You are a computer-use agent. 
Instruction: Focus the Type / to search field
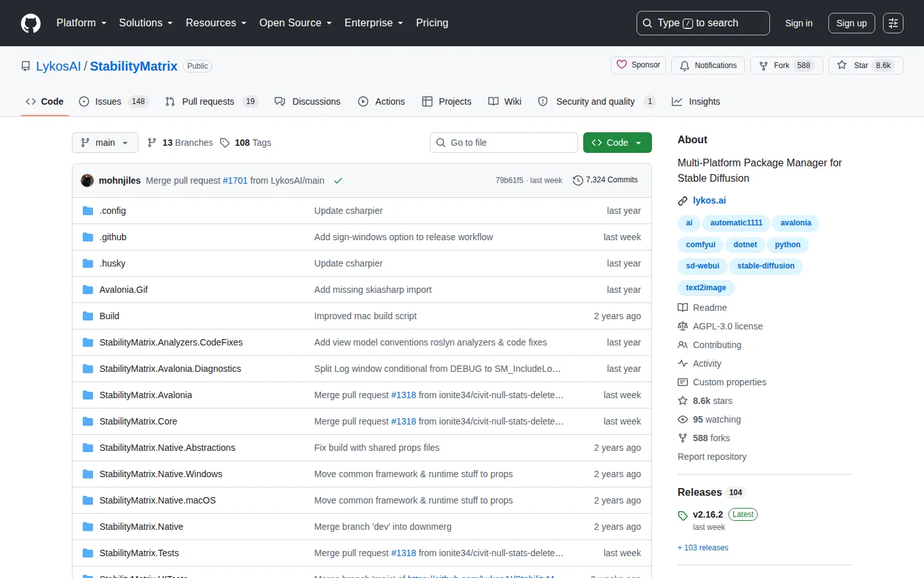pyautogui.click(x=703, y=23)
